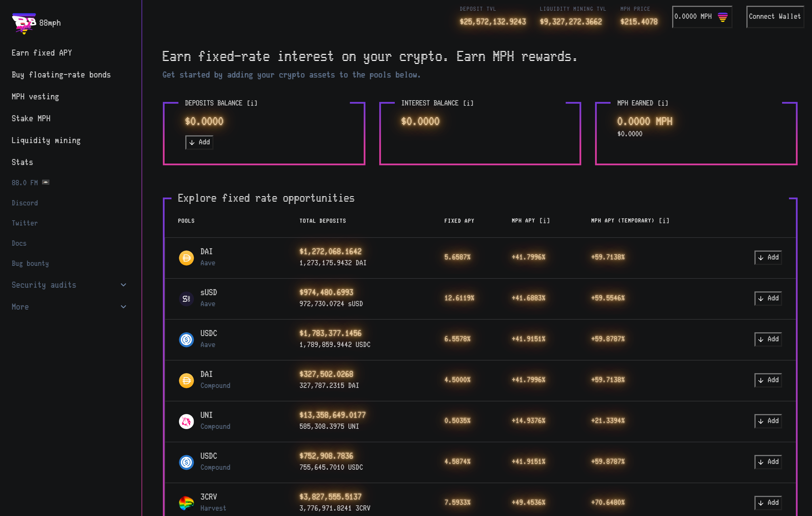Expand the More sidebar section

(x=123, y=307)
